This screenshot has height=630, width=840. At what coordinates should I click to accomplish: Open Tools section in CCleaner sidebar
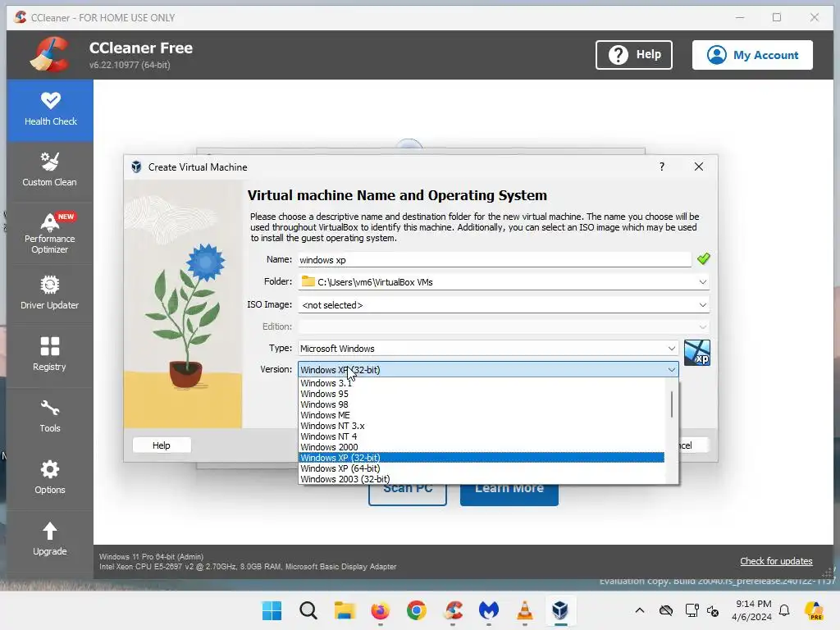click(50, 416)
